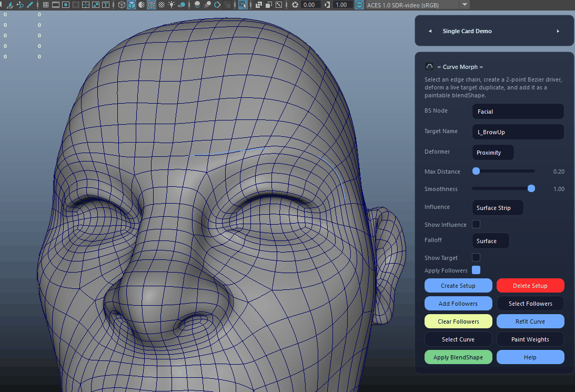This screenshot has height=392, width=575.
Task: Toggle the isolate select icon
Action: point(243,5)
